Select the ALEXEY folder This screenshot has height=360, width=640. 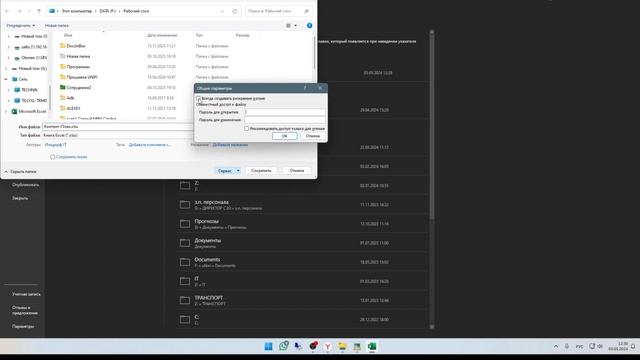click(x=73, y=108)
